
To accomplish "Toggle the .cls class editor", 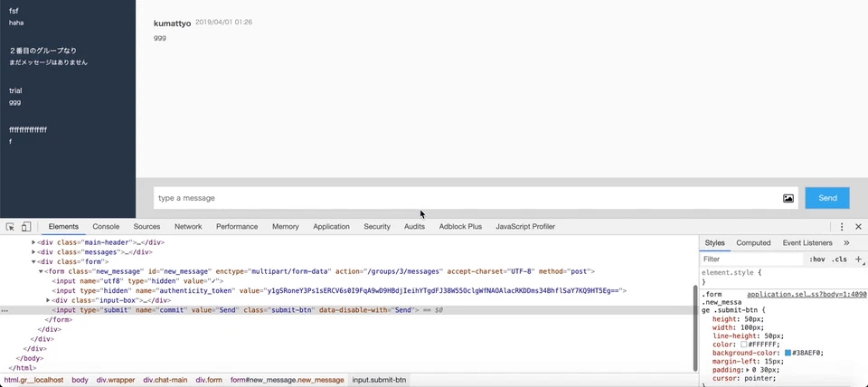I will click(839, 260).
